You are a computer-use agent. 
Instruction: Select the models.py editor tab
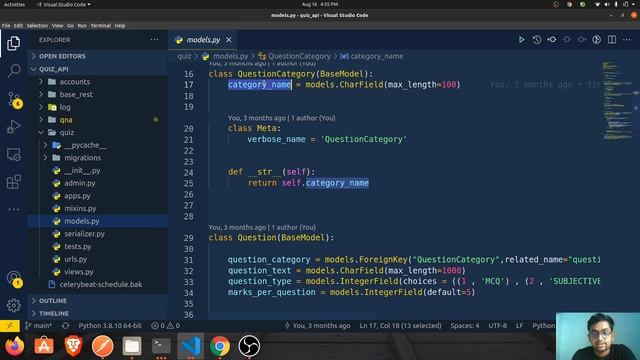coord(203,40)
